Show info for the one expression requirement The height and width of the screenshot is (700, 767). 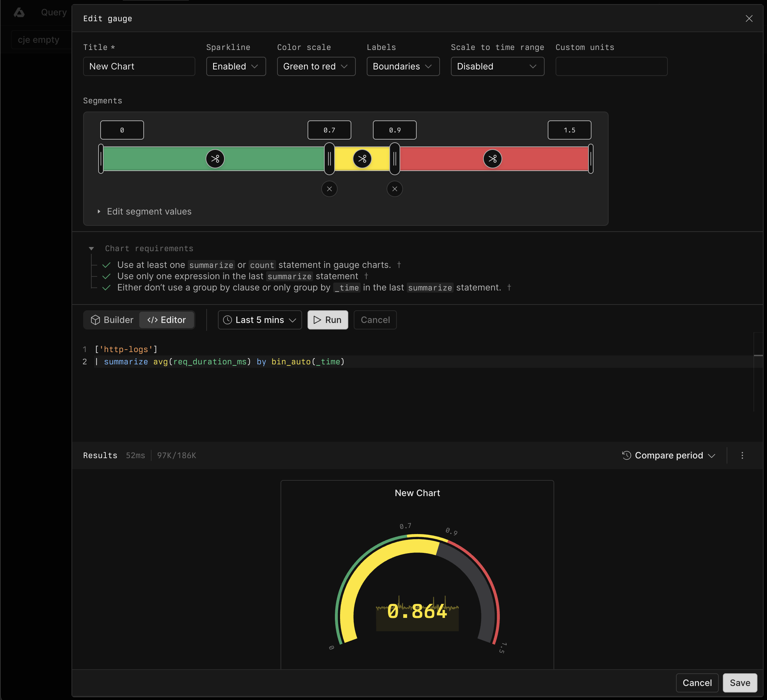[x=366, y=276]
